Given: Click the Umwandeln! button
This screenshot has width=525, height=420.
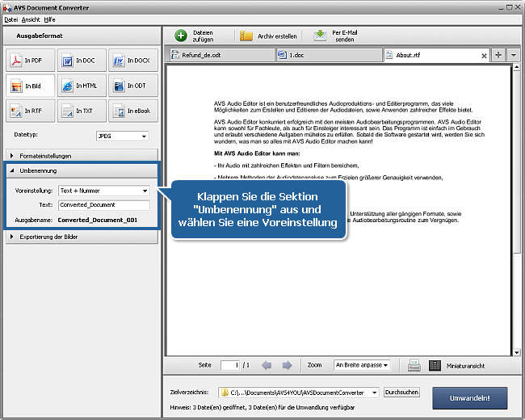Looking at the screenshot, I should pos(470,398).
